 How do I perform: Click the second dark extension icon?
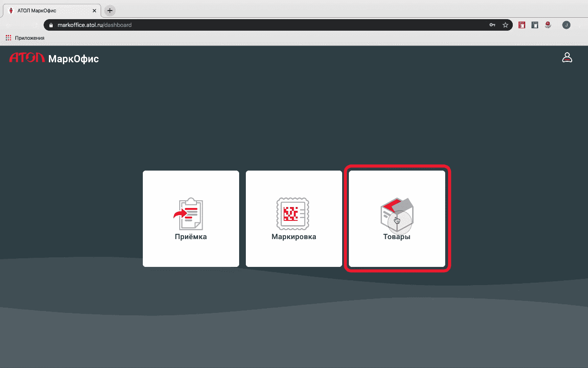[535, 25]
